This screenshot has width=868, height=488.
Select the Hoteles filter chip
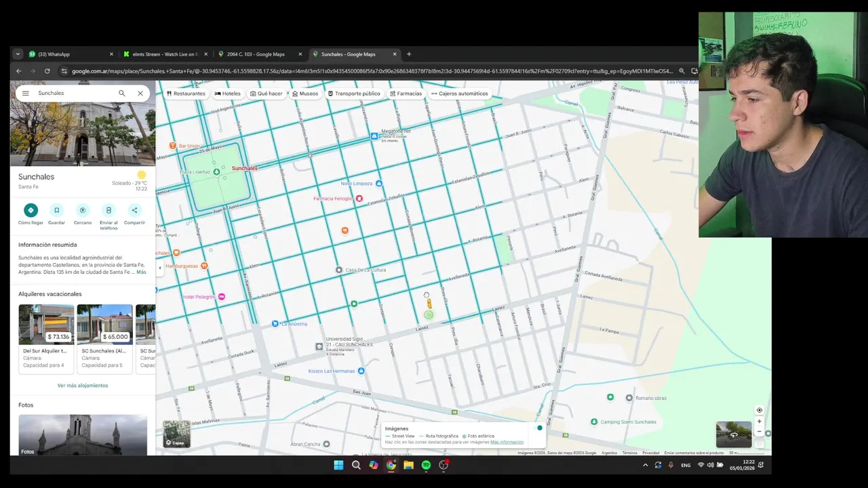[228, 94]
